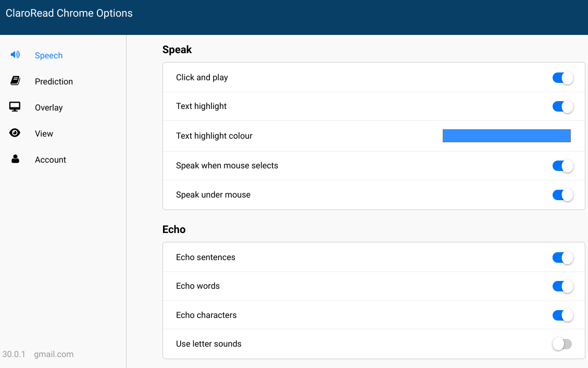
Task: Toggle Speak when mouse selects
Action: pyautogui.click(x=562, y=166)
